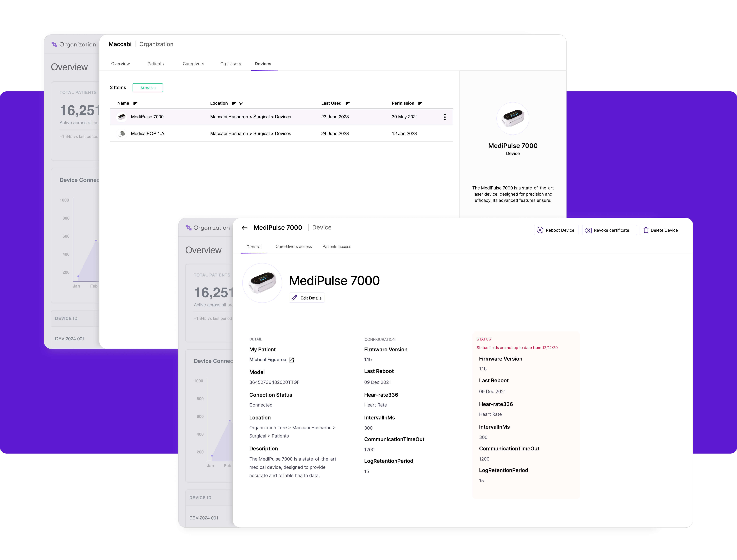
Task: Click the pencil Edit Details button
Action: (307, 298)
